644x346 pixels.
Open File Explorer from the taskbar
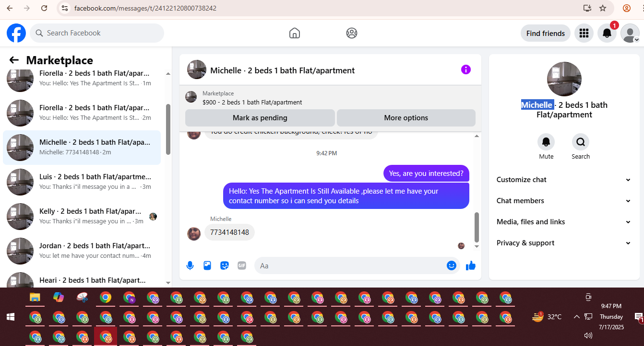pyautogui.click(x=35, y=297)
